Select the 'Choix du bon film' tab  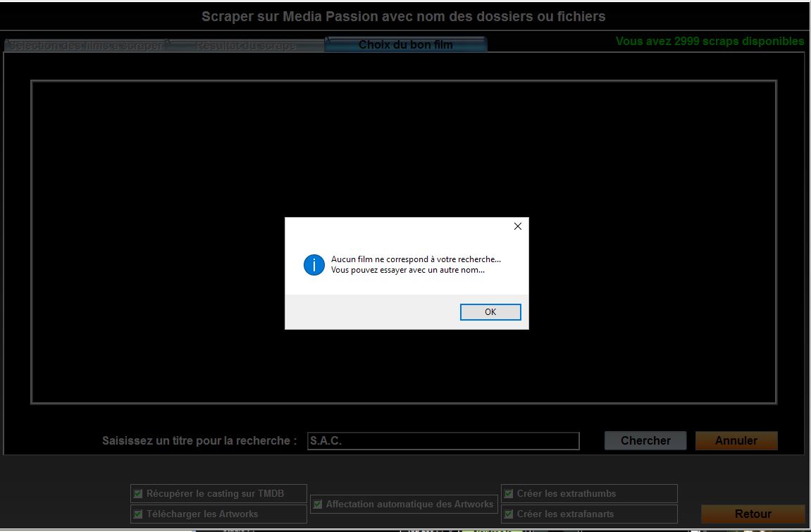pyautogui.click(x=406, y=44)
